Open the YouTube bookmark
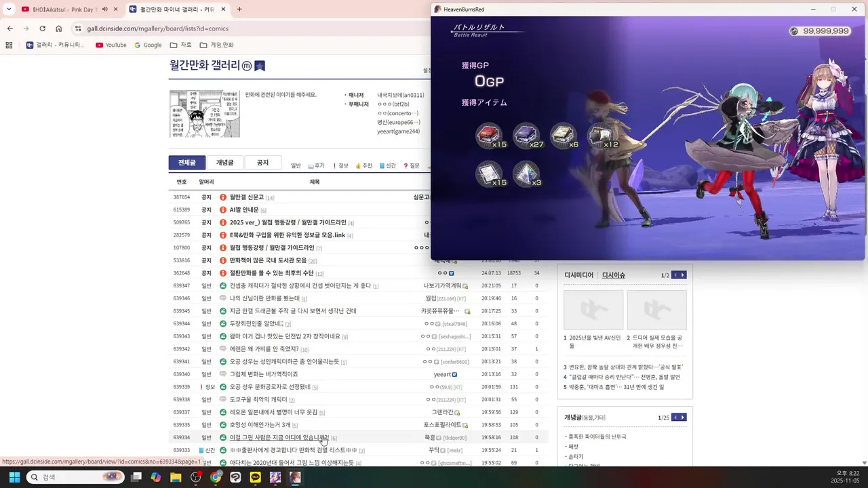This screenshot has width=868, height=488. [111, 45]
